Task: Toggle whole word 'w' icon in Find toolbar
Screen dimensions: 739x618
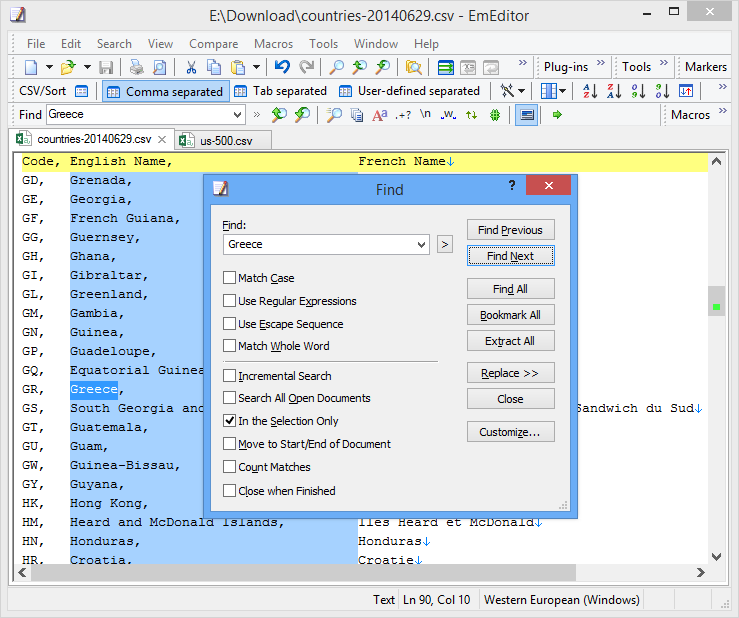Action: click(448, 115)
